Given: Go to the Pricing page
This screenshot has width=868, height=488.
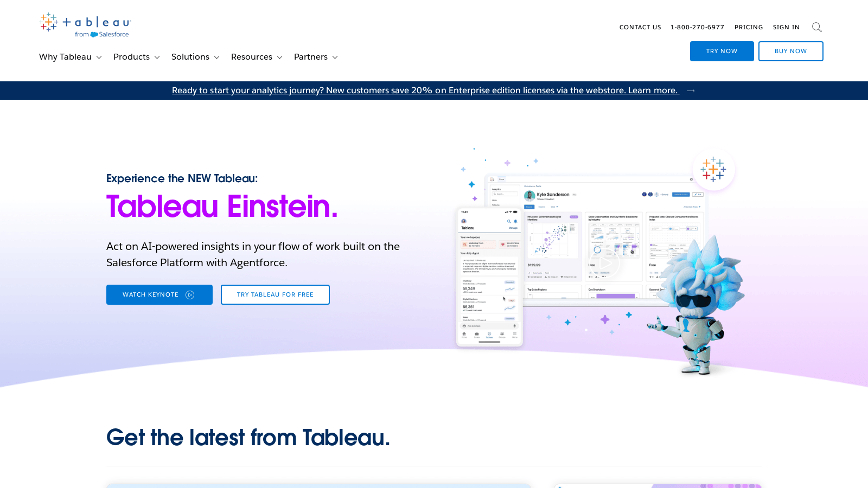Looking at the screenshot, I should tap(749, 27).
